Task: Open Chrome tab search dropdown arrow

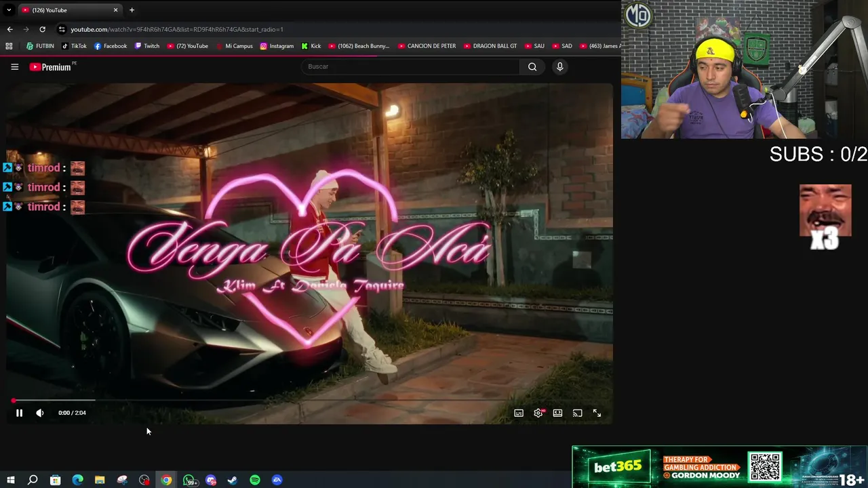Action: click(x=9, y=10)
